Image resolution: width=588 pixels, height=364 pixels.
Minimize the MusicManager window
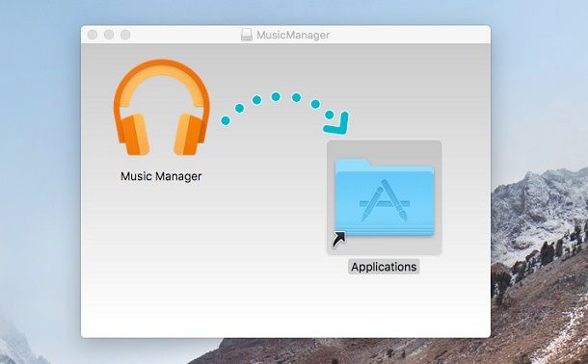click(x=109, y=35)
